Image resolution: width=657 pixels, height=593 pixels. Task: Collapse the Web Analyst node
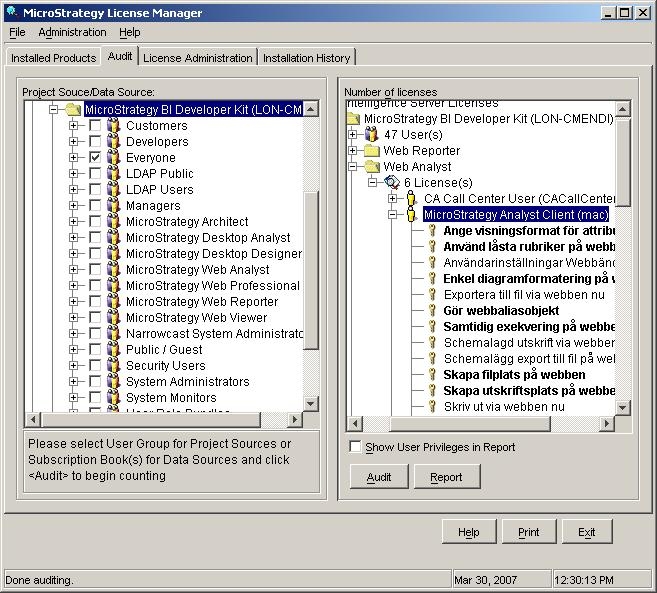click(x=352, y=166)
